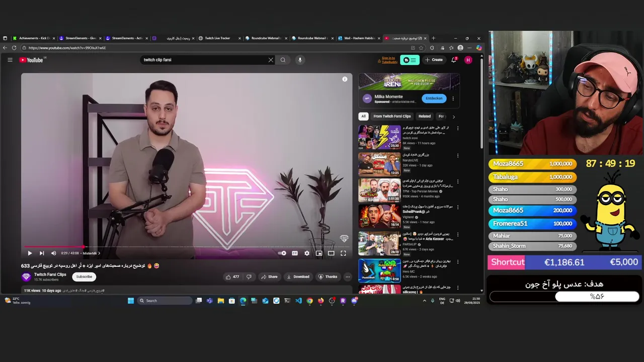
Task: Switch to Mail - Hashem Habibi tab
Action: coord(359,38)
